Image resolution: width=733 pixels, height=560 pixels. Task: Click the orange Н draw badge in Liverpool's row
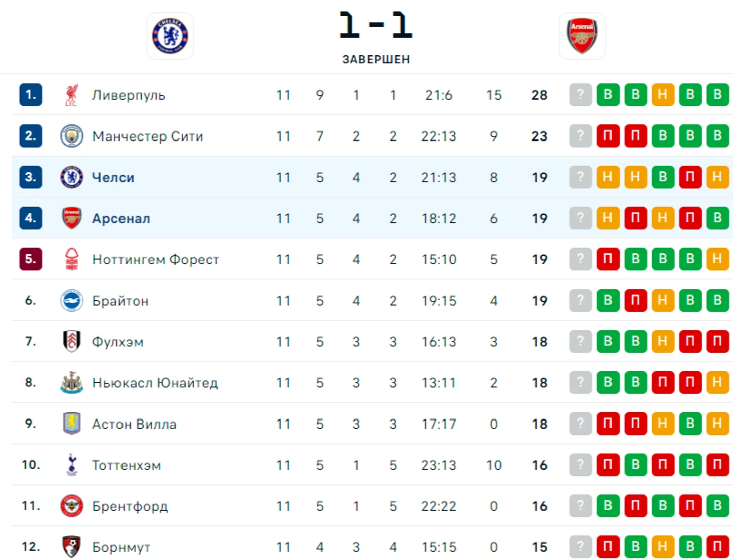pos(662,95)
